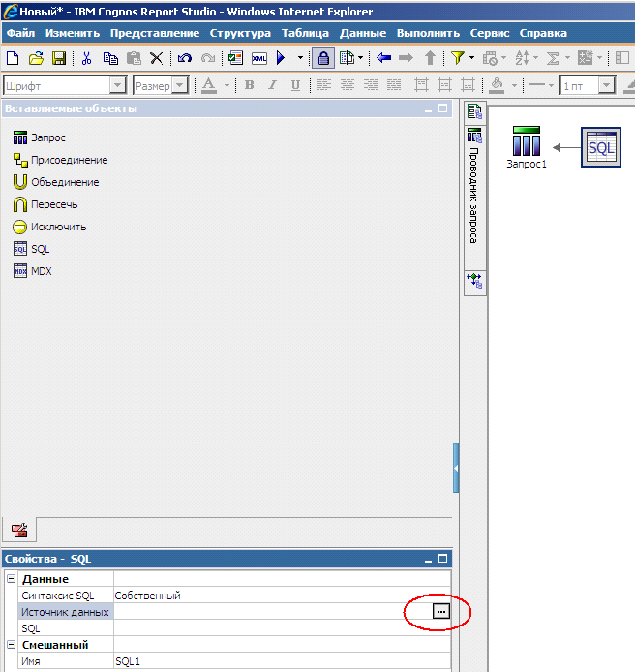Select Объединение in insertable objects list
635x672 pixels.
[x=64, y=182]
